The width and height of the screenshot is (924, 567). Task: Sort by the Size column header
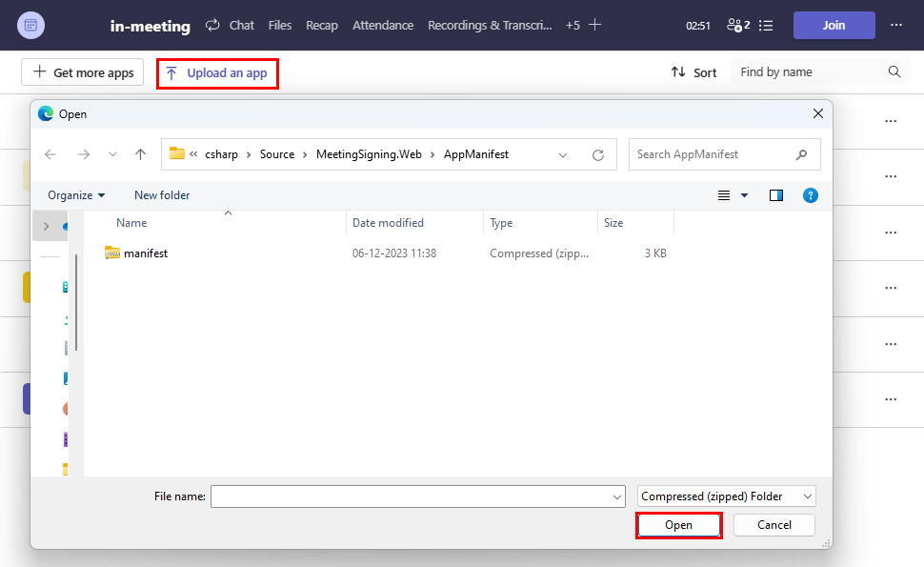(613, 223)
